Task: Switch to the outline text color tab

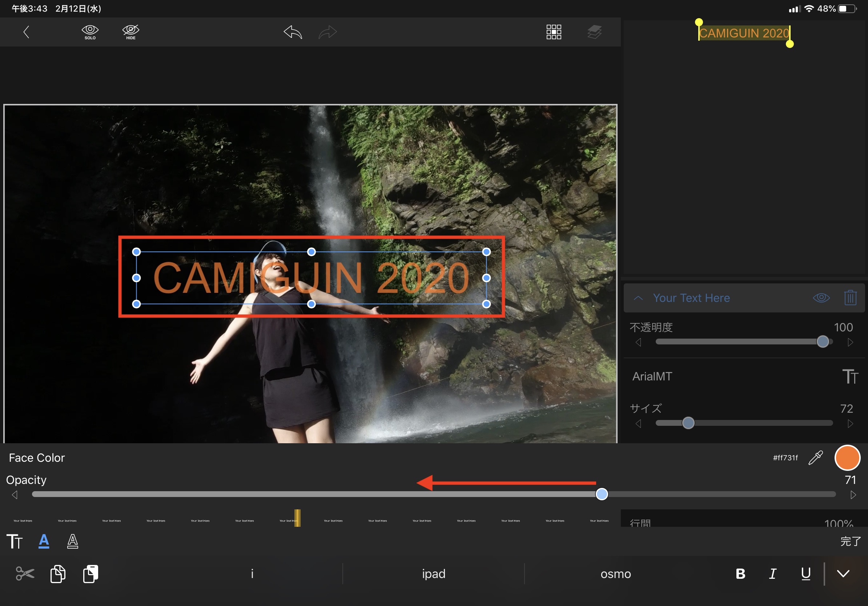Action: pyautogui.click(x=73, y=541)
